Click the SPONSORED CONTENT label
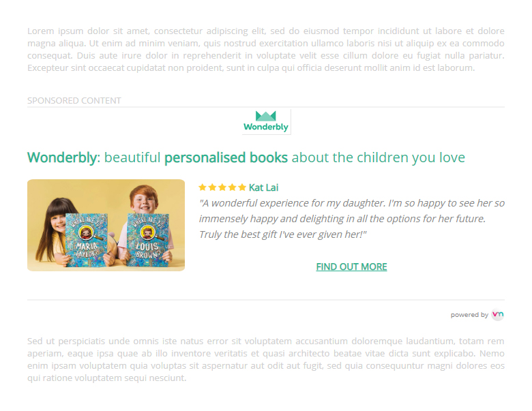Screen dimensions: 532x411 (74, 101)
